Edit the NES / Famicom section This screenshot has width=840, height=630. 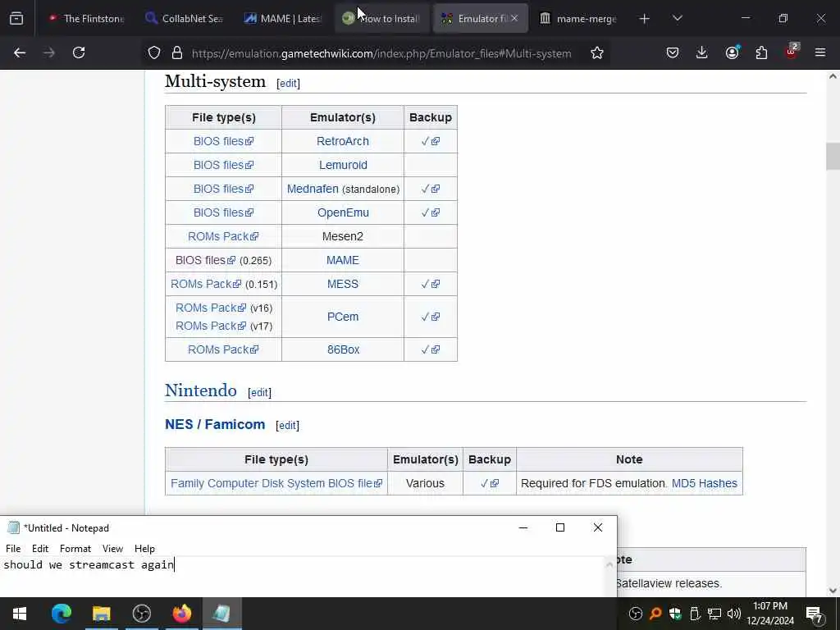point(287,426)
